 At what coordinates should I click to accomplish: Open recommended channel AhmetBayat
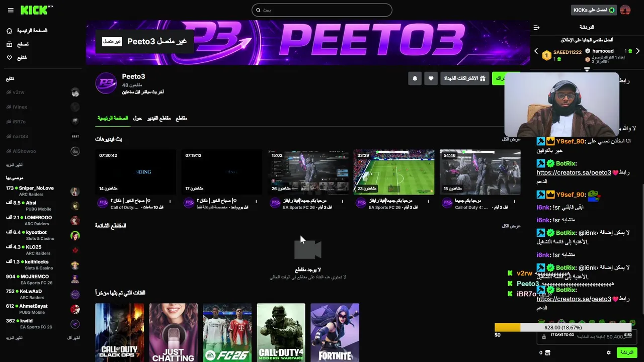pyautogui.click(x=43, y=309)
